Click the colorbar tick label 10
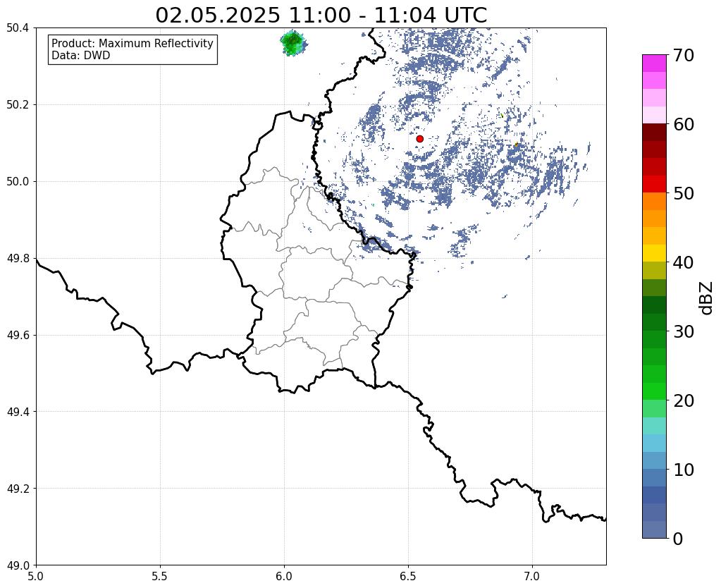The image size is (721, 588). point(684,470)
